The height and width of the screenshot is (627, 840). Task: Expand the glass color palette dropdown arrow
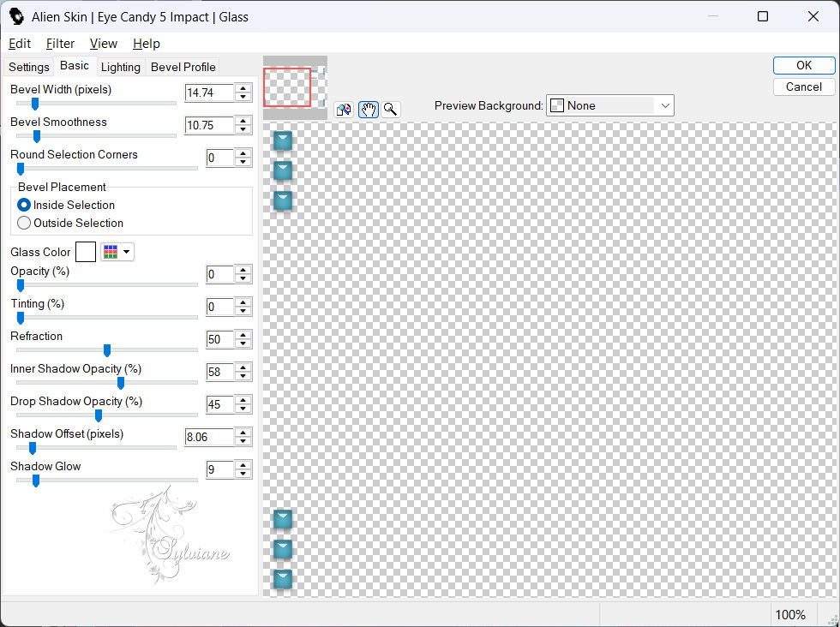point(127,252)
